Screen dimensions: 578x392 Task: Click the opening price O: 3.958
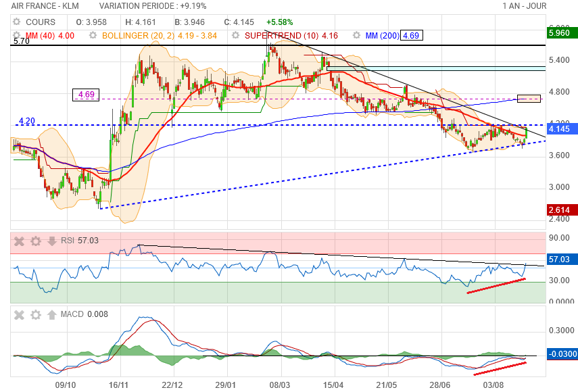91,22
